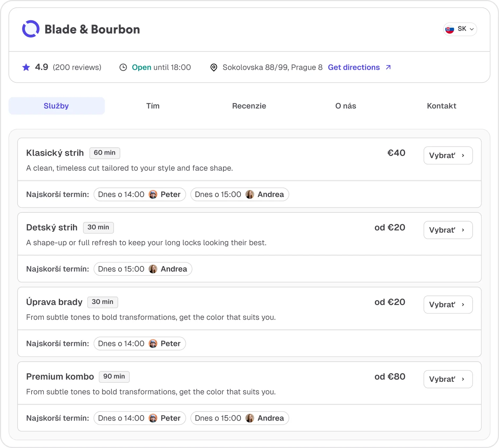
Task: Click the clock icon next to opening hours
Action: click(123, 67)
